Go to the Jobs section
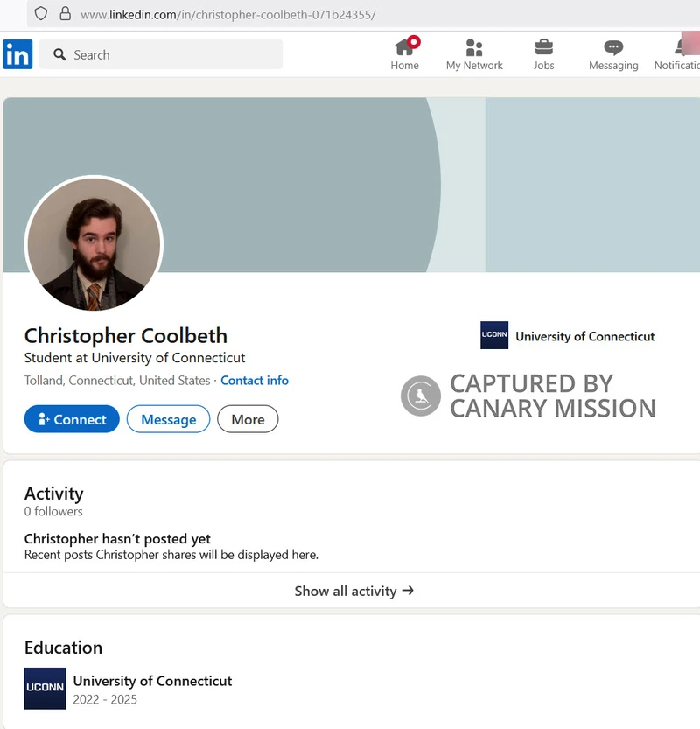Image resolution: width=700 pixels, height=729 pixels. pos(544,54)
